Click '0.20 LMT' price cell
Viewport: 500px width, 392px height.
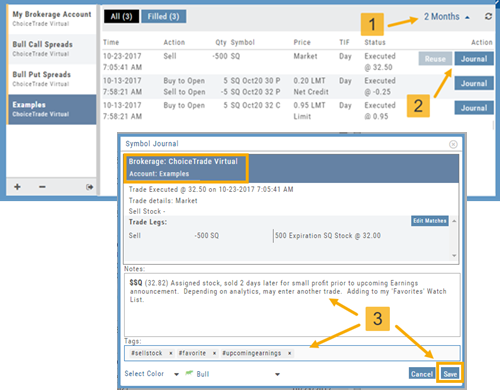point(309,81)
